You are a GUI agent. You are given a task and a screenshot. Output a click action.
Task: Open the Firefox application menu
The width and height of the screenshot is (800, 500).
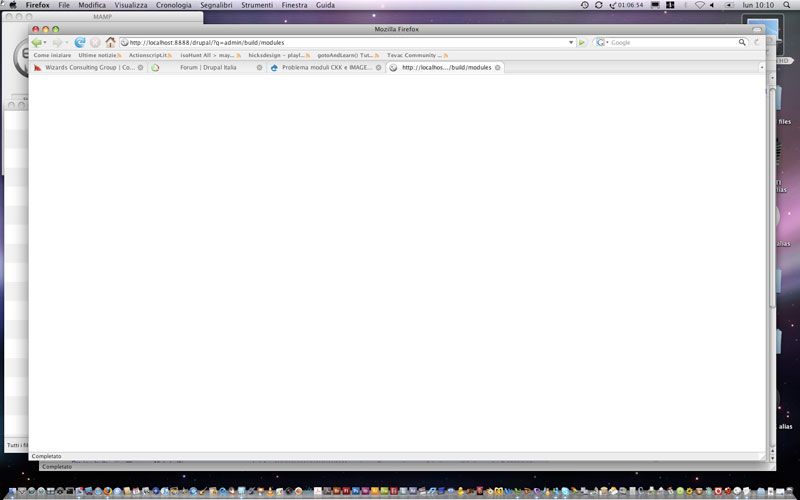point(38,5)
